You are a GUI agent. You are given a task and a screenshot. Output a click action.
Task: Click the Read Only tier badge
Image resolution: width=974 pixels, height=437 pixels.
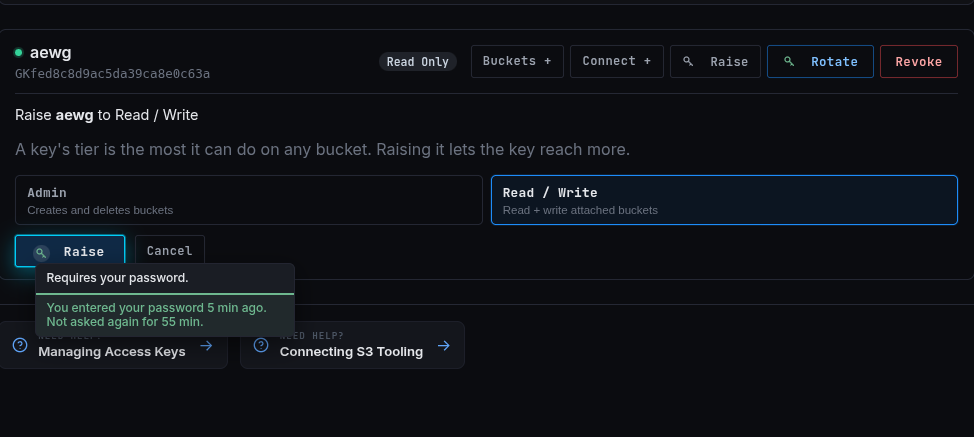[x=418, y=61]
